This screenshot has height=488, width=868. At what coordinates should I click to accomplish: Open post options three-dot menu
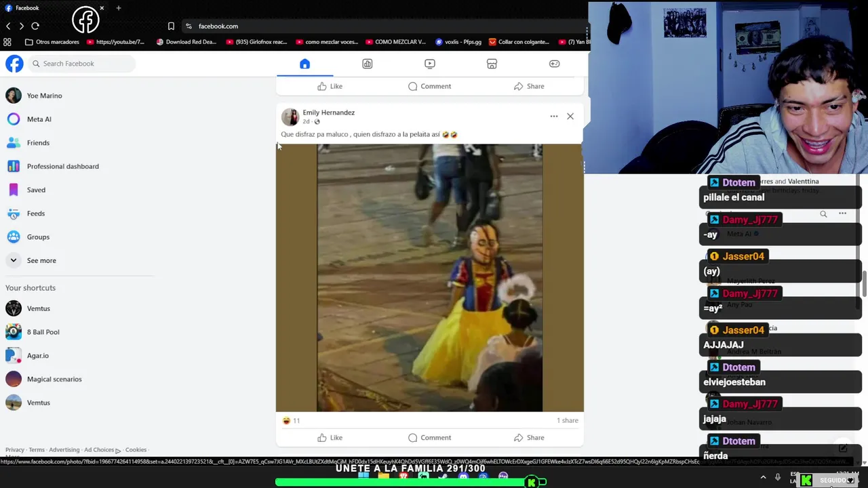pos(554,117)
